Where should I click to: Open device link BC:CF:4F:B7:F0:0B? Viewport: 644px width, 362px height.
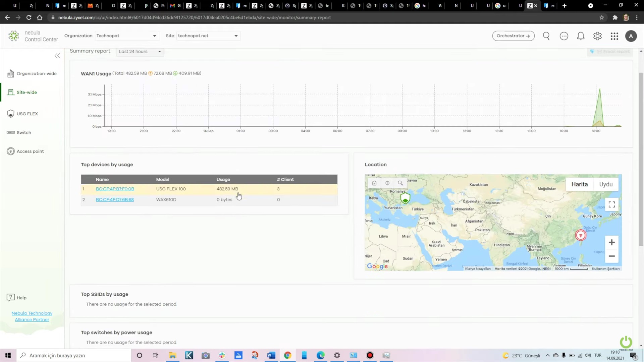coord(115,189)
